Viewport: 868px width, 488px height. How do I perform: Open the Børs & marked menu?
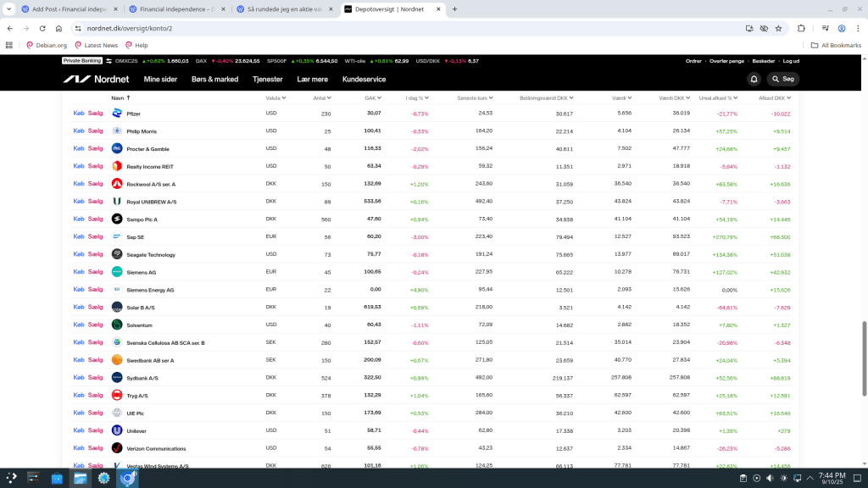point(214,79)
